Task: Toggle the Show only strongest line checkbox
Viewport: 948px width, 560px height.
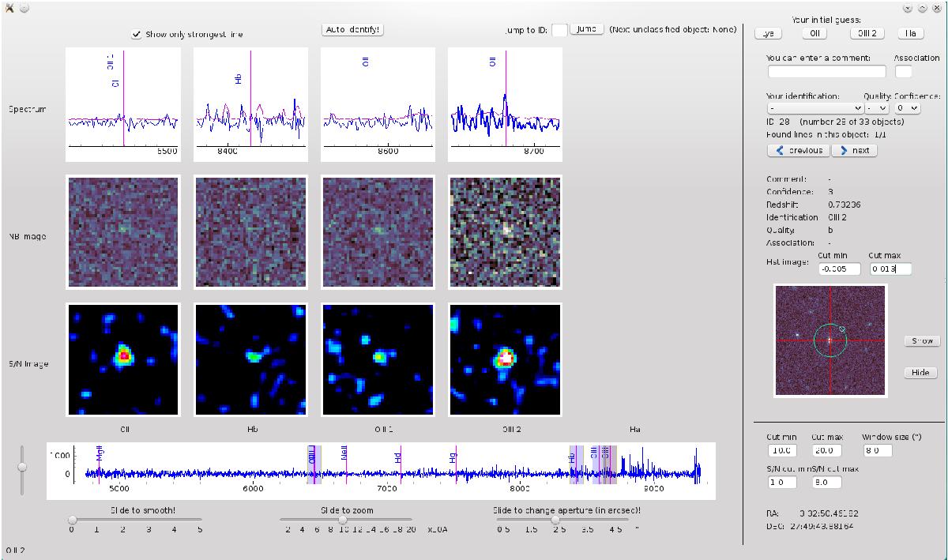Action: pyautogui.click(x=137, y=34)
